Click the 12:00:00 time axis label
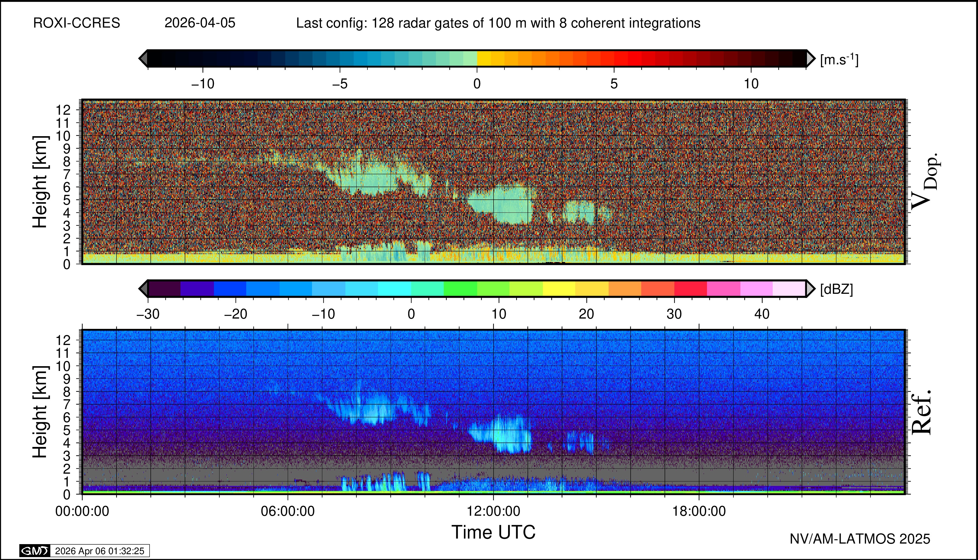Viewport: 978px width, 560px height. [493, 511]
